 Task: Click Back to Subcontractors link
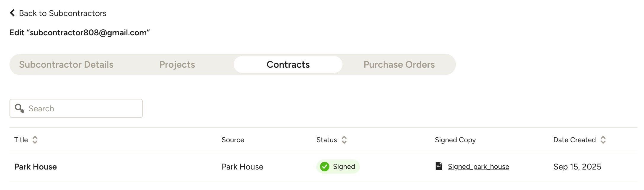point(63,13)
